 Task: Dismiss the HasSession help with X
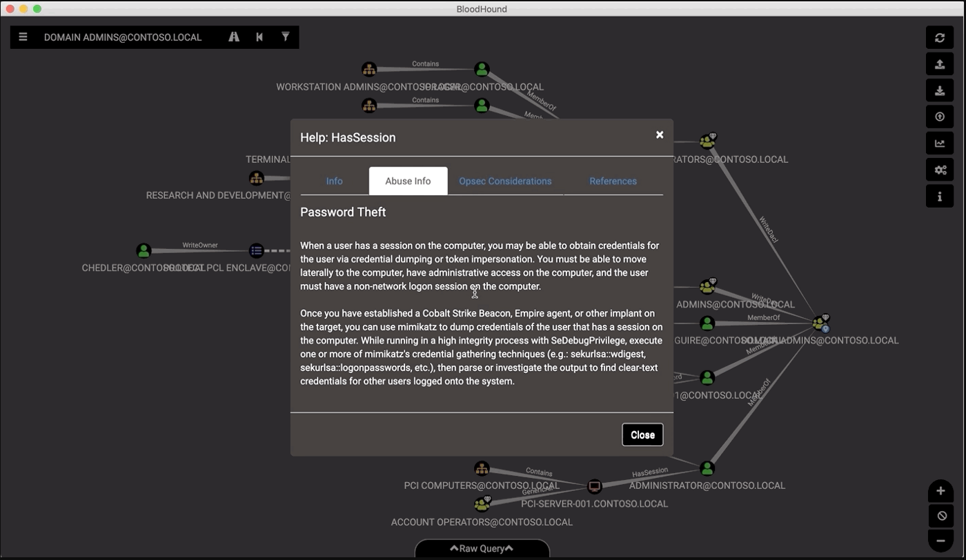[x=660, y=135]
